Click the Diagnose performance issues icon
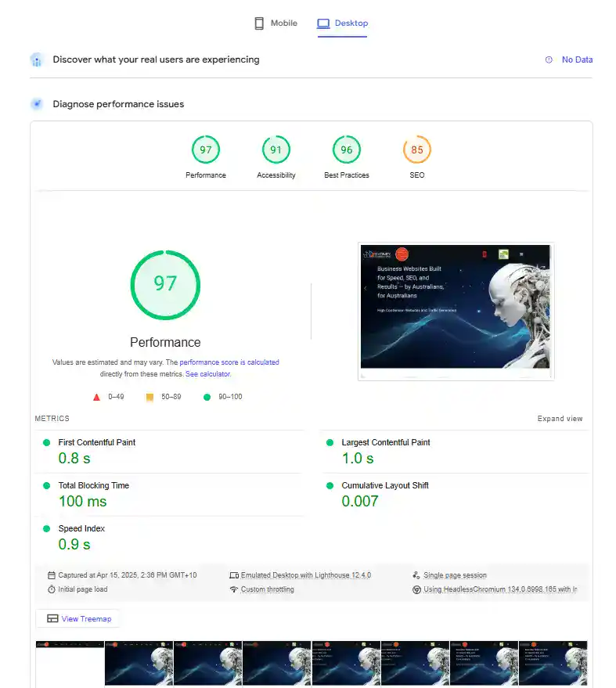616x688 pixels. click(37, 104)
